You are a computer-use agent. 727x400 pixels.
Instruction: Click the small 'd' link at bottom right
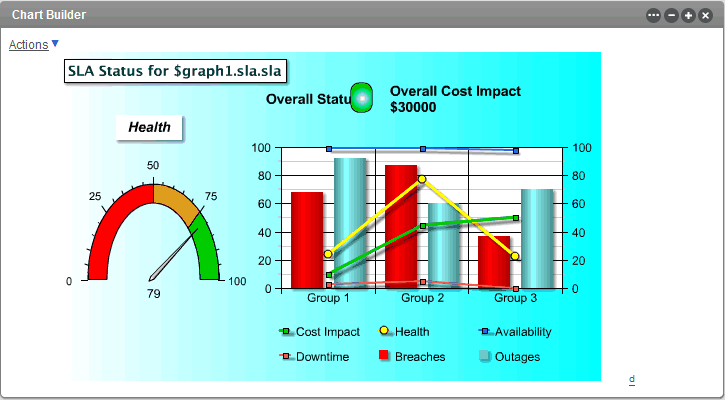click(x=631, y=380)
